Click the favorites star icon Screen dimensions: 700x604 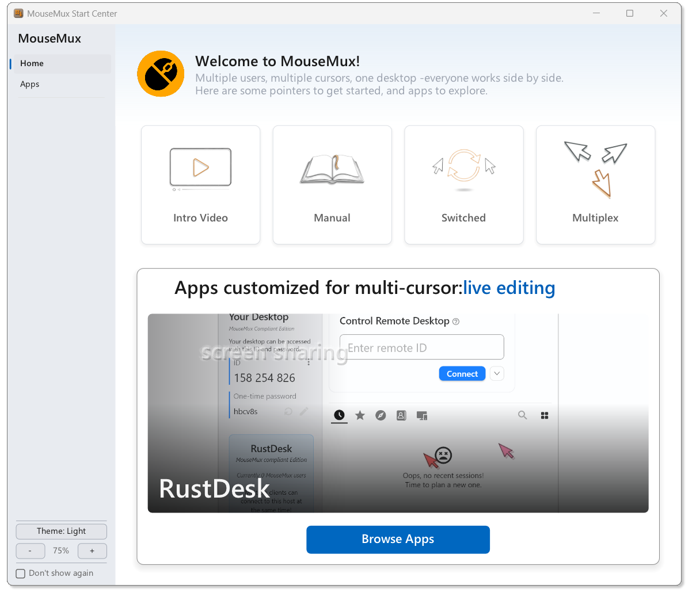(360, 415)
